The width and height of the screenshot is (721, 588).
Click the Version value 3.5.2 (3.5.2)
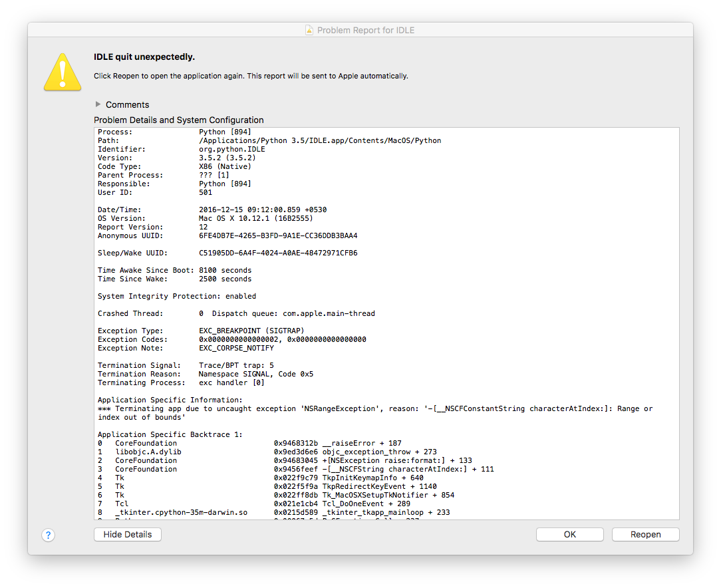(227, 158)
